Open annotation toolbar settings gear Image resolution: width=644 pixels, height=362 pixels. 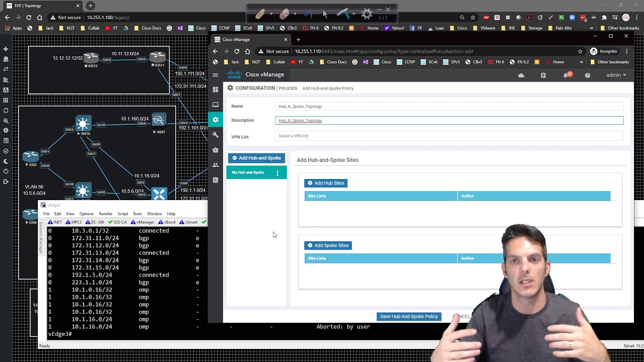367,14
